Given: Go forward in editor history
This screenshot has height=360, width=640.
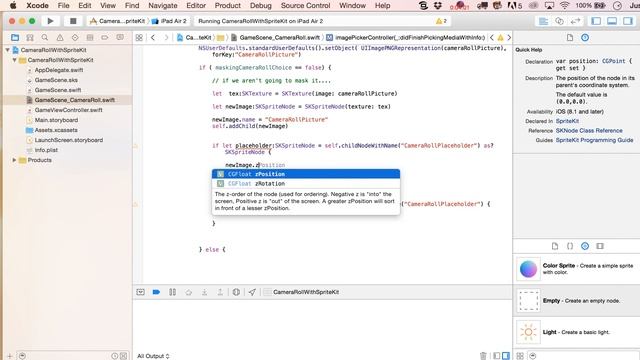Looking at the screenshot, I should tap(166, 38).
